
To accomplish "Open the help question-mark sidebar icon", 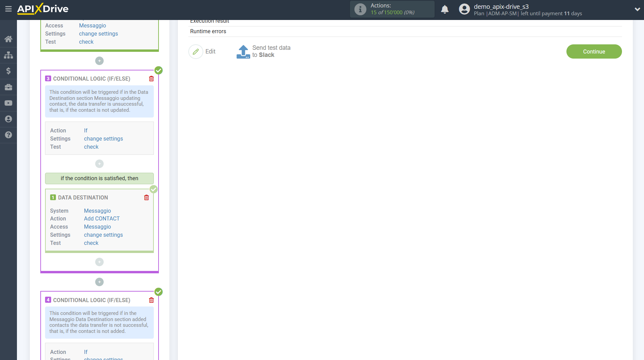I will pos(8,135).
